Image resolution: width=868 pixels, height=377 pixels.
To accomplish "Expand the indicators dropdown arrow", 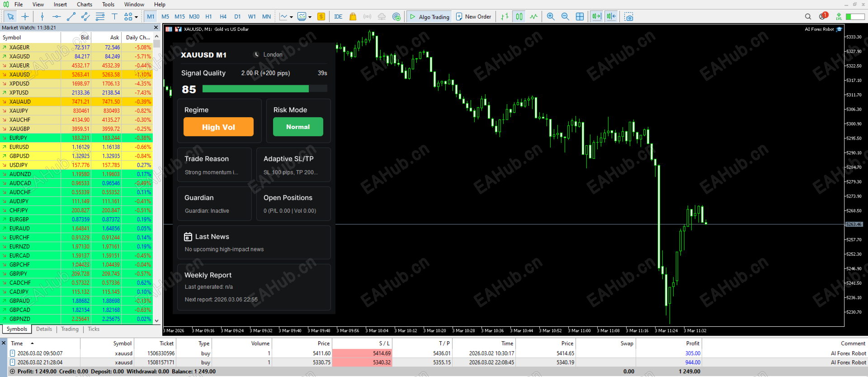I will 310,17.
